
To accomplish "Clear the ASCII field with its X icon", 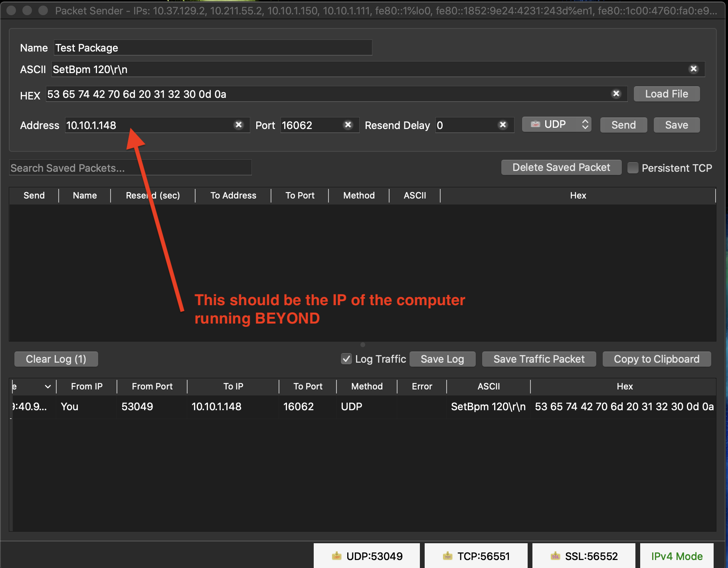I will pos(694,69).
